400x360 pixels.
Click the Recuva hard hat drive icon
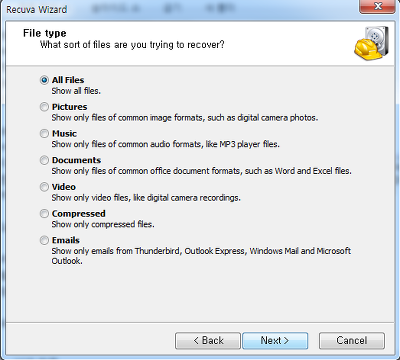pos(372,43)
